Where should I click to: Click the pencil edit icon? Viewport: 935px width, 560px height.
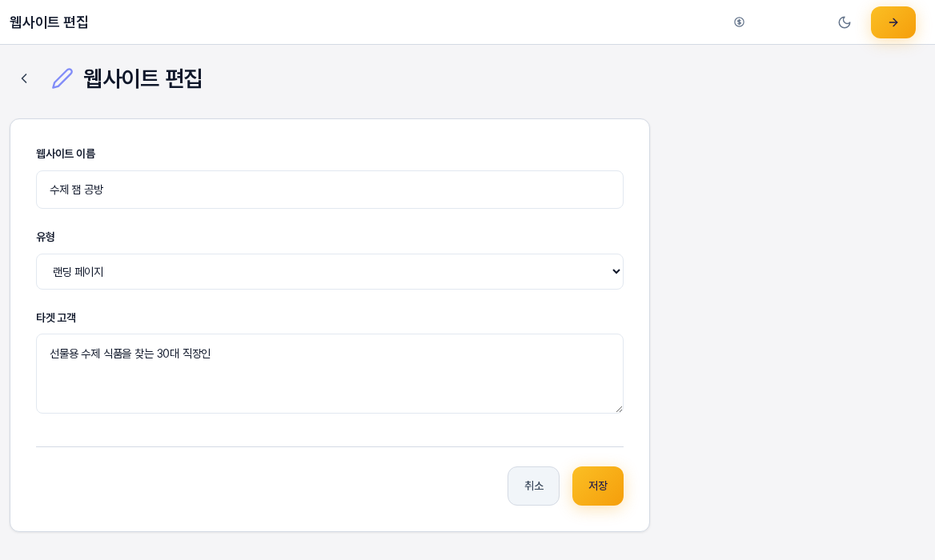[62, 78]
